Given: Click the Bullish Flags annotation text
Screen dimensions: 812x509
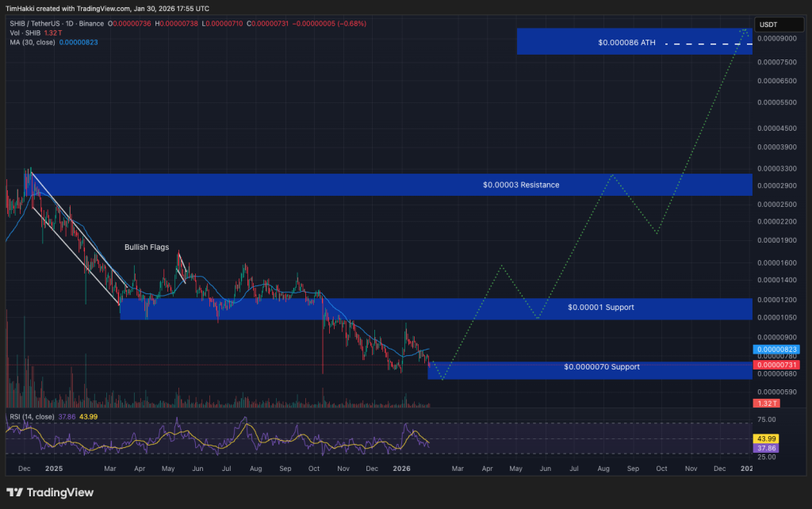Looking at the screenshot, I should tap(147, 247).
